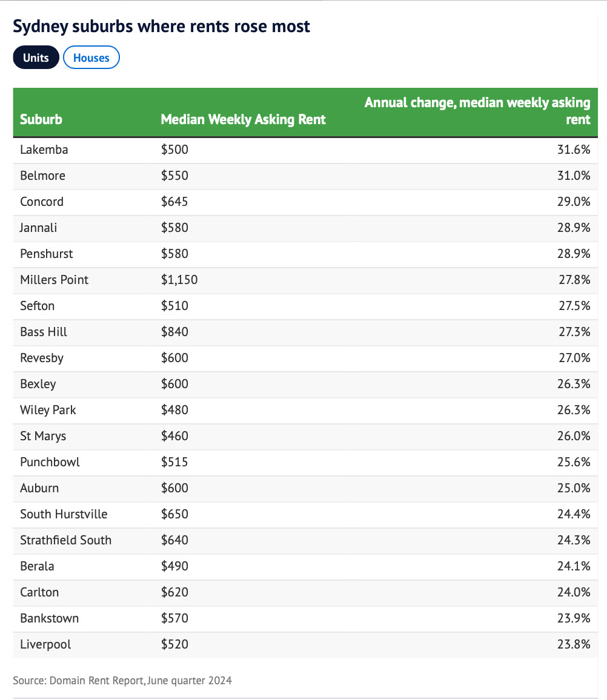Click the Liverpool suburb row

point(45,644)
